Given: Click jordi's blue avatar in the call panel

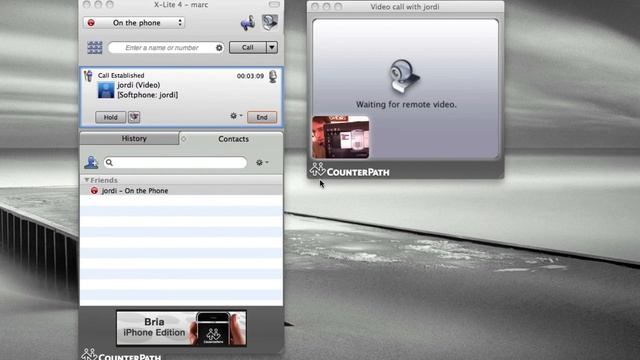Looking at the screenshot, I should (x=106, y=90).
